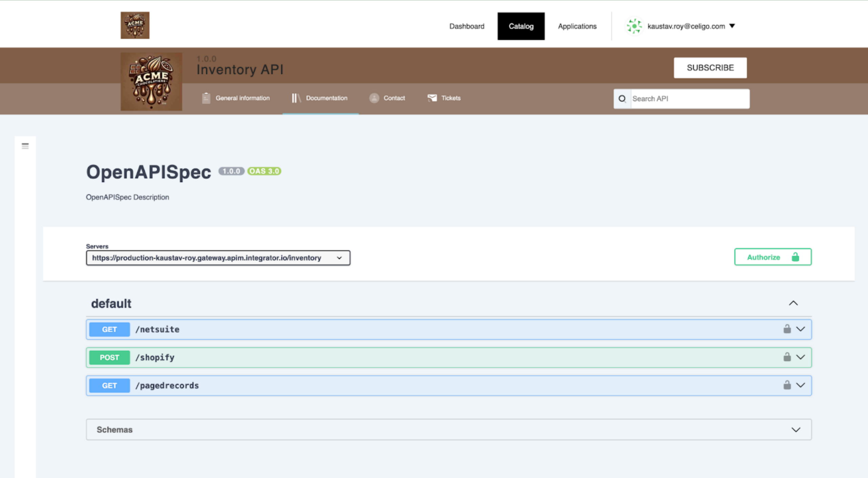Click the Contact tab icon

tap(374, 98)
